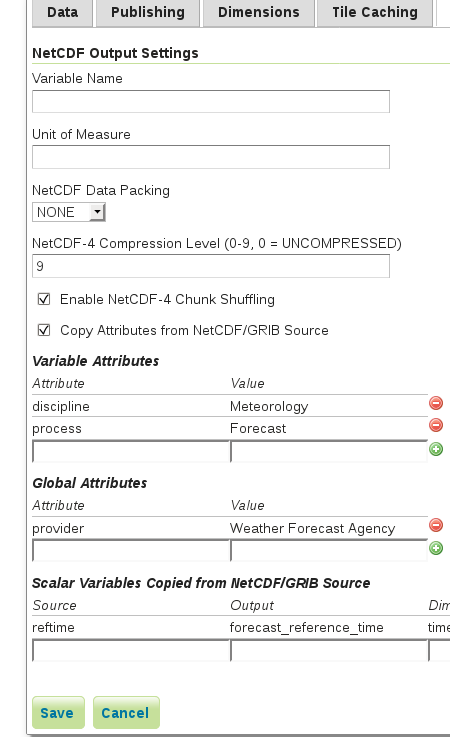Save the NetCDF output settings

[x=58, y=713]
